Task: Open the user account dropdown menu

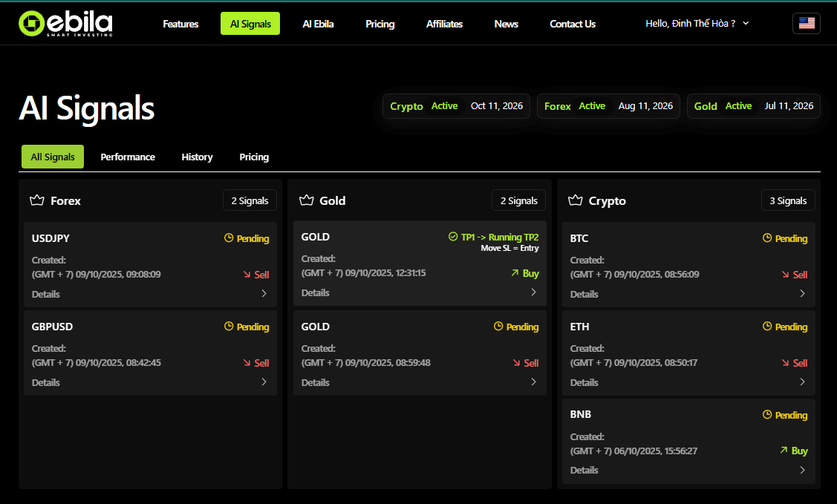Action: pos(697,24)
